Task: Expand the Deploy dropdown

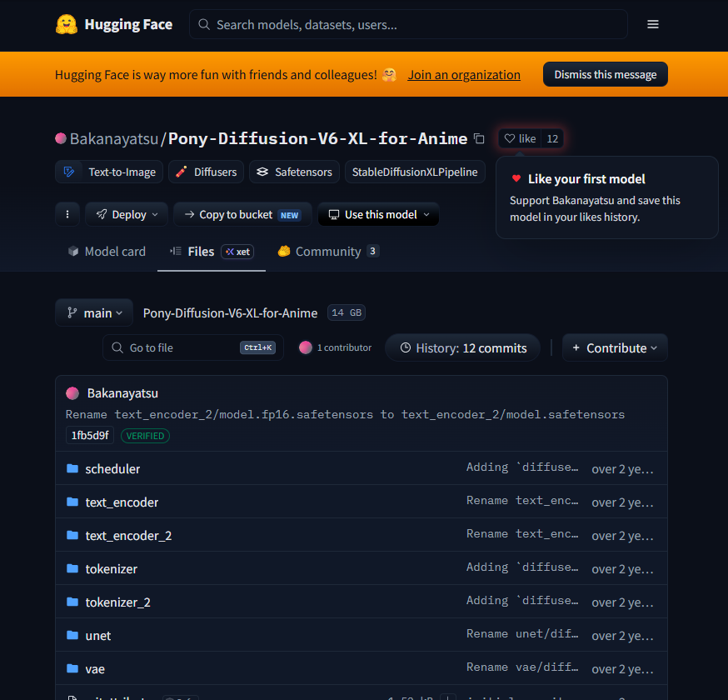Action: (127, 214)
